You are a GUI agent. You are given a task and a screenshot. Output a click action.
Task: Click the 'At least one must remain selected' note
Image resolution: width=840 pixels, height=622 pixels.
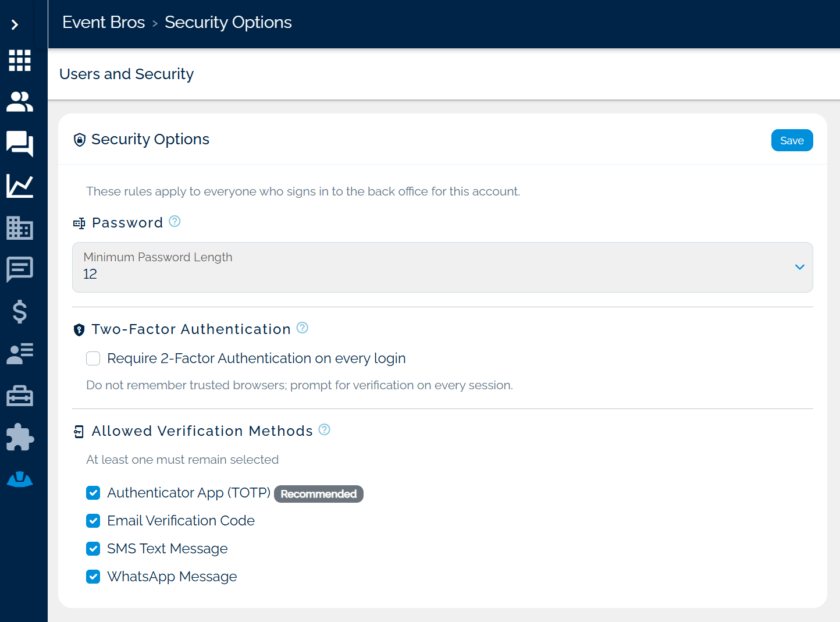pos(183,460)
